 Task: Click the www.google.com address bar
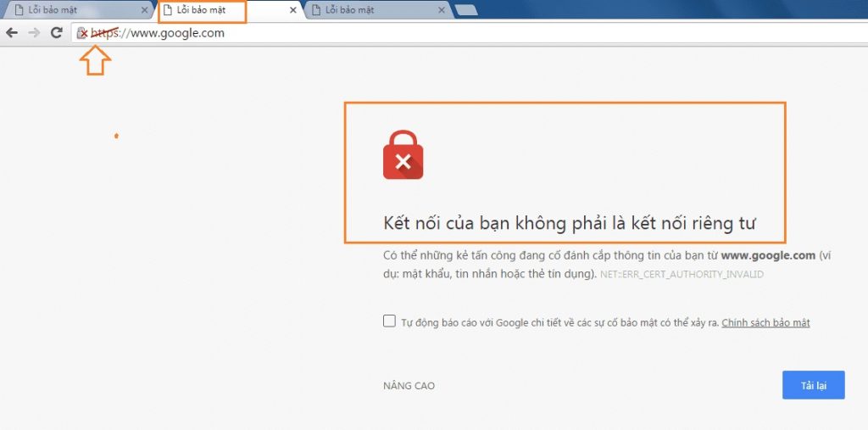[470, 33]
